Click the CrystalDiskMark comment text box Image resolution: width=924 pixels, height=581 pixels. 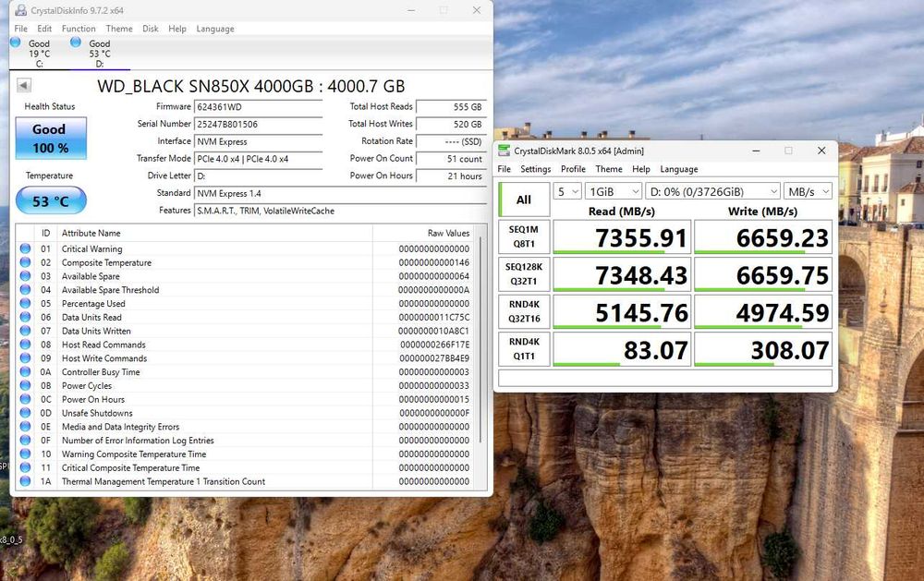(x=665, y=378)
